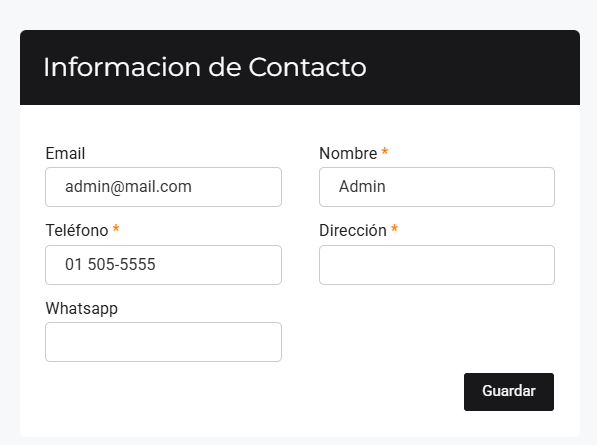The width and height of the screenshot is (597, 445).
Task: Click the Email input field with admin@mail.com
Action: pyautogui.click(x=163, y=187)
